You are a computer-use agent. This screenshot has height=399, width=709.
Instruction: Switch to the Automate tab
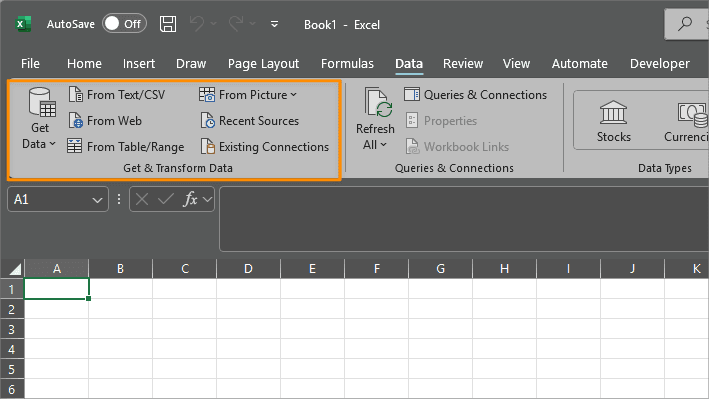(580, 64)
